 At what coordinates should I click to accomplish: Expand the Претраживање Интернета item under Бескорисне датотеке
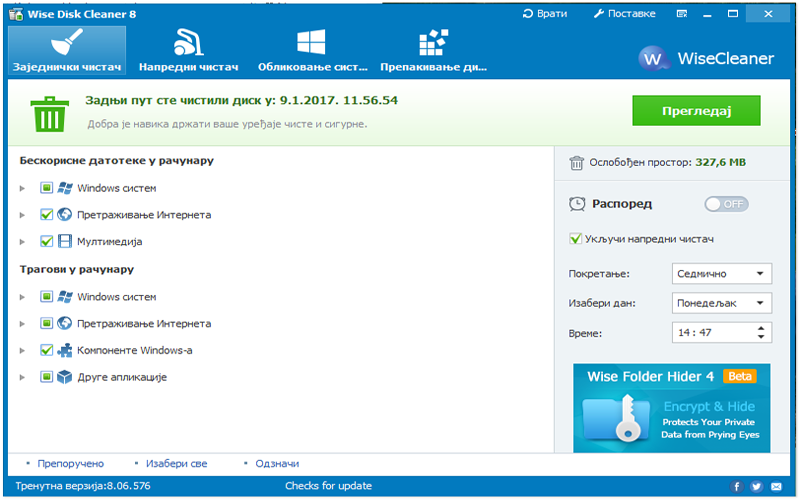[x=23, y=215]
